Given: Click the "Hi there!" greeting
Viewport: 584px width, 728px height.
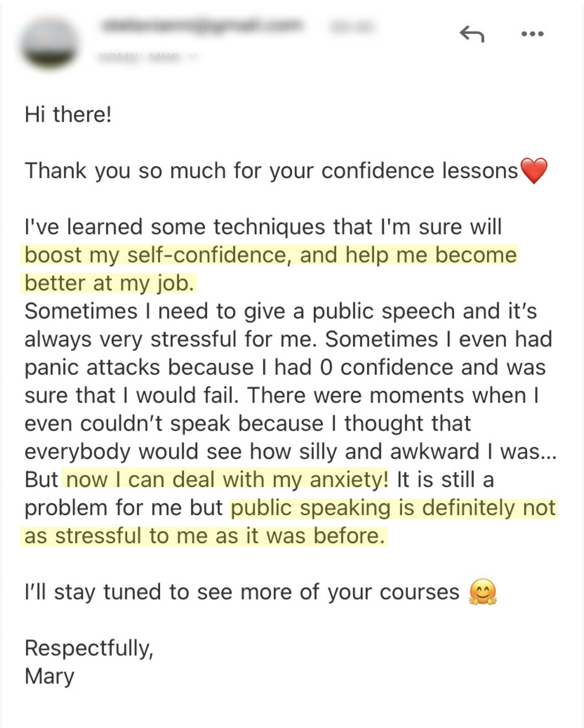Looking at the screenshot, I should 68,114.
